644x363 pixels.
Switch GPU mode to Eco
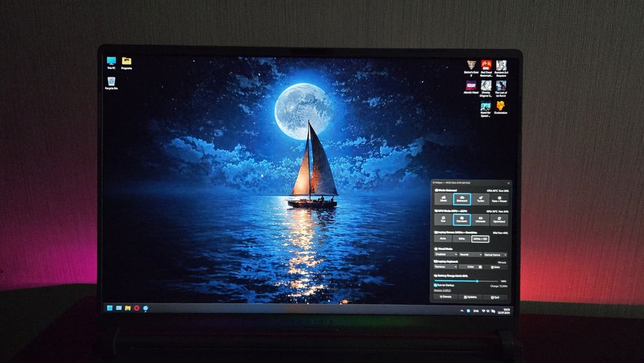443,219
